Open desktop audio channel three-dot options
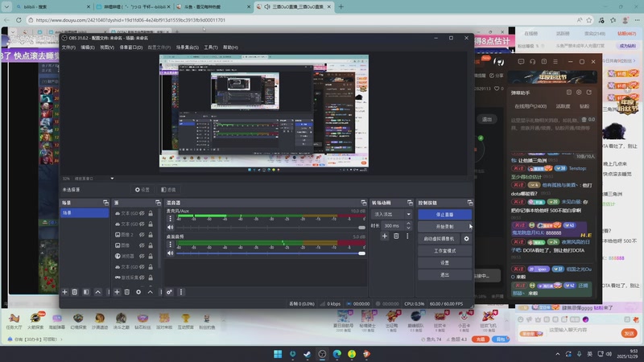Viewport: 644px width, 362px height. click(171, 245)
